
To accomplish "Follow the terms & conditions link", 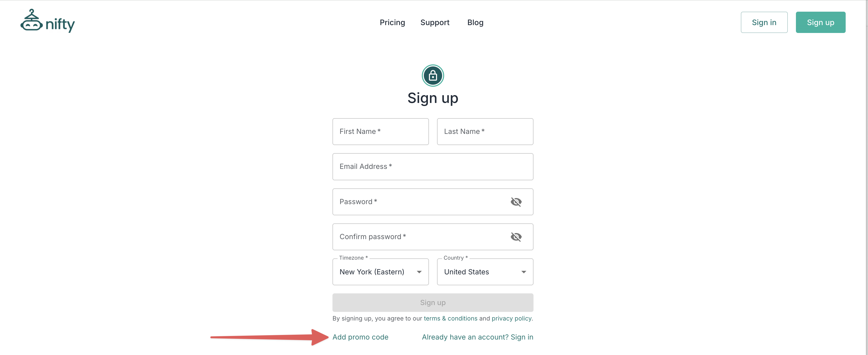I will (x=450, y=318).
